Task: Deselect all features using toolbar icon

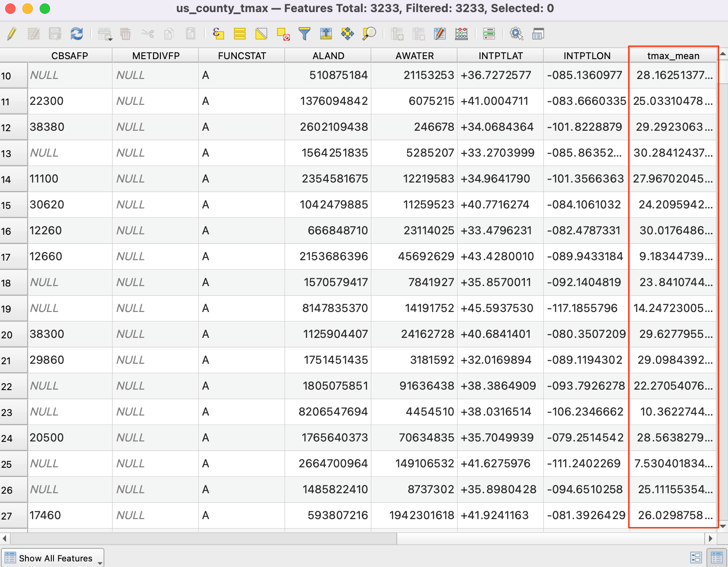Action: tap(283, 34)
